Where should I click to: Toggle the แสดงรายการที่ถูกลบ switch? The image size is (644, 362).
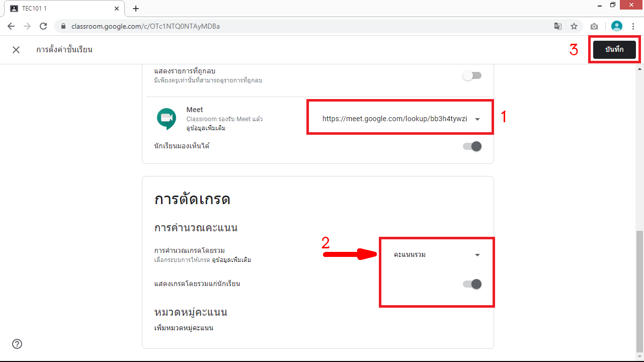[x=472, y=75]
